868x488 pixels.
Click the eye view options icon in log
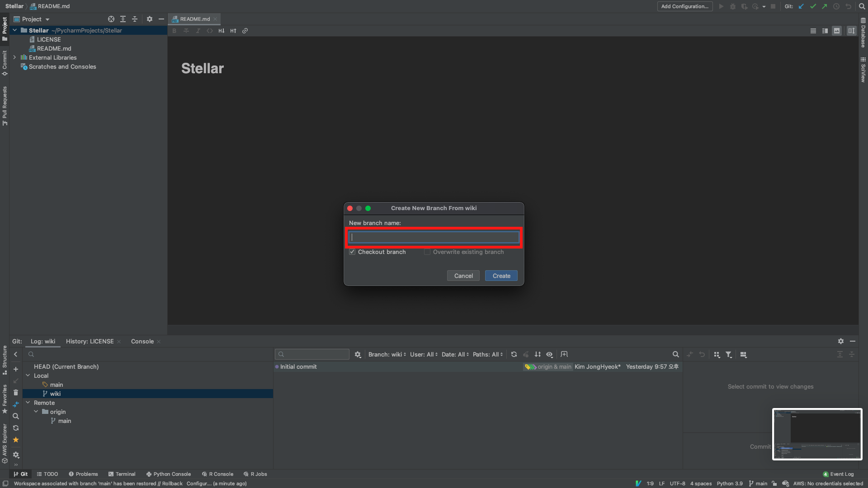[x=549, y=355]
